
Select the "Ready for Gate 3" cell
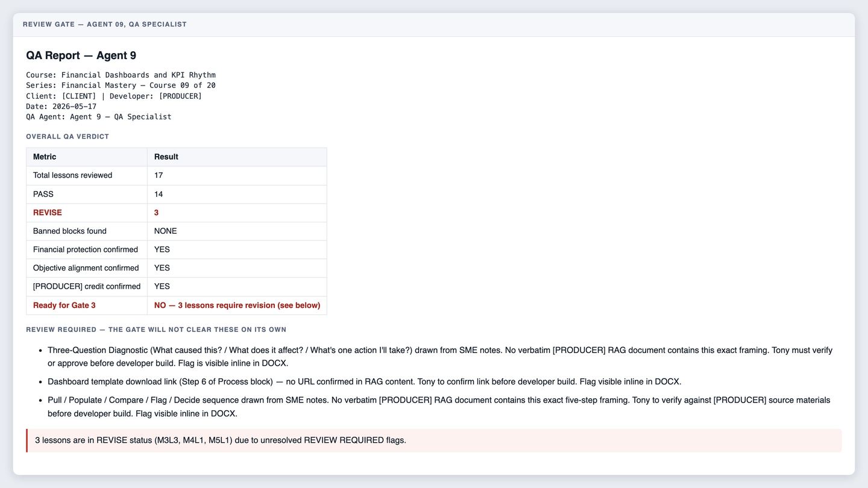tap(87, 305)
